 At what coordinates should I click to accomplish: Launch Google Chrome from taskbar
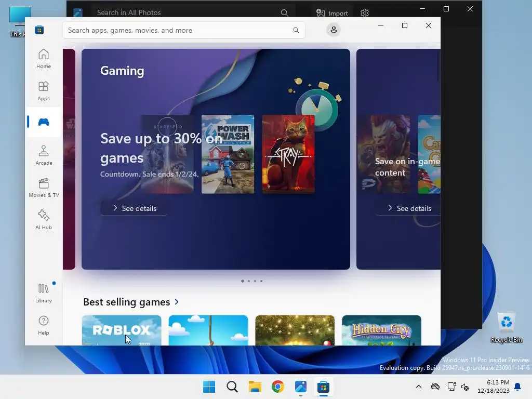pyautogui.click(x=278, y=387)
